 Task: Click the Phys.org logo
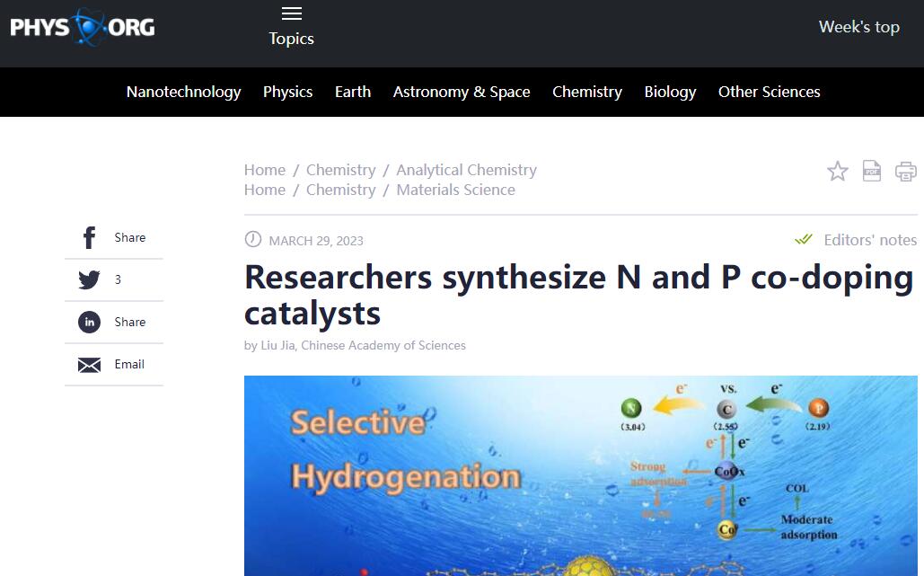83,27
